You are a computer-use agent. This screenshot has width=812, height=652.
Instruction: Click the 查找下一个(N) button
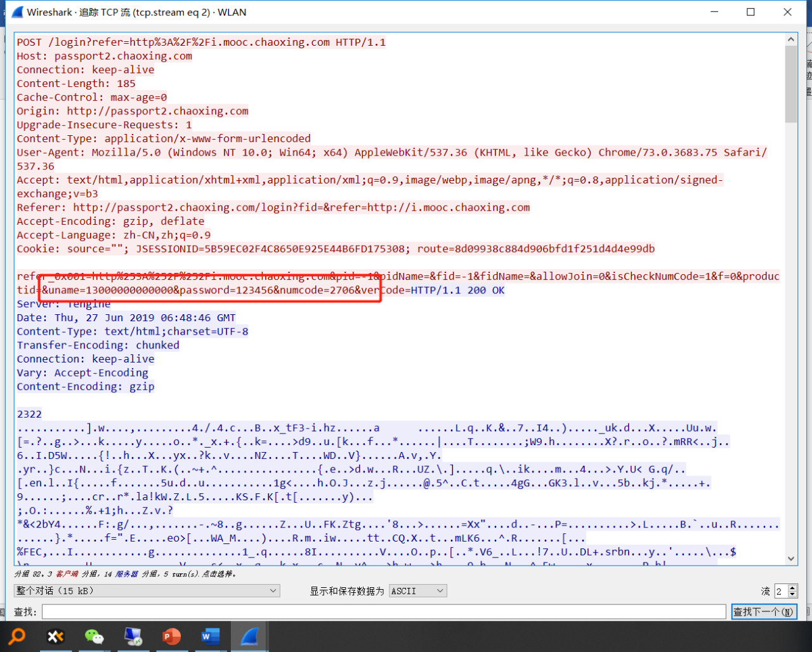(764, 611)
